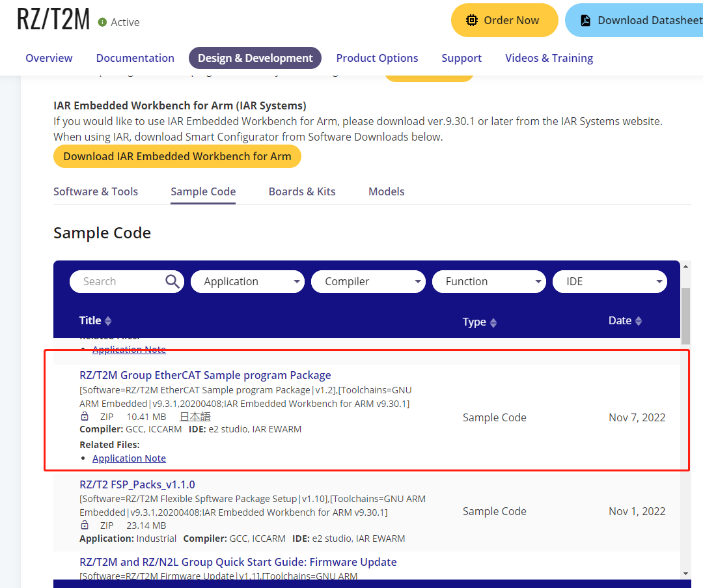Screen dimensions: 703x588
Task: Click the Title column sort icon
Action: pyautogui.click(x=108, y=321)
